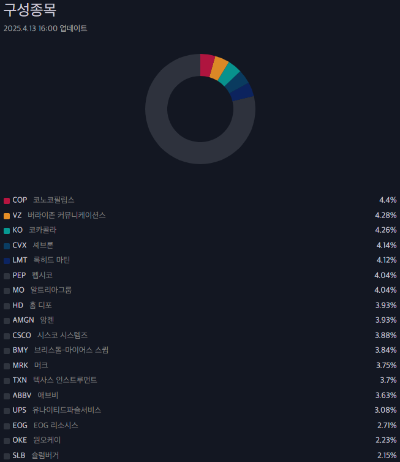Select the UPS 3.08% weight value
Screen dimensions: 400x462
pos(386,410)
